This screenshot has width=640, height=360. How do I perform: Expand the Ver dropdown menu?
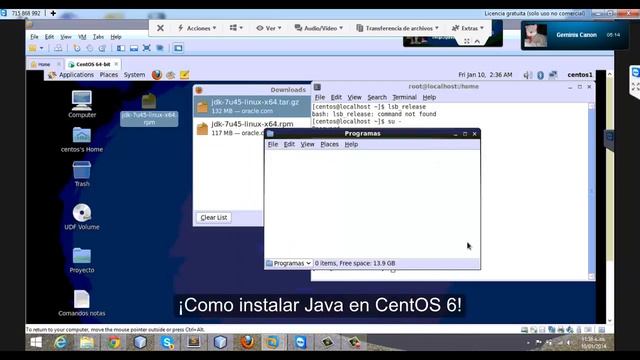(x=269, y=28)
